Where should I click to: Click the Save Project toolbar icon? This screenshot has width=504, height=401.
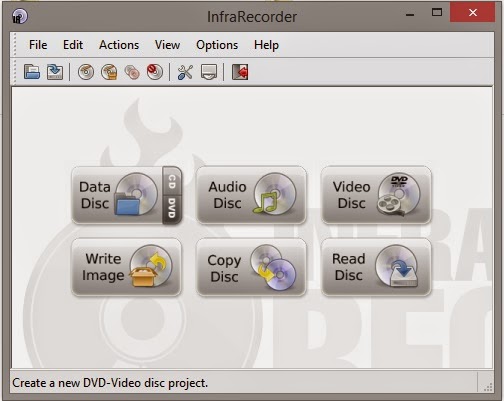point(55,72)
